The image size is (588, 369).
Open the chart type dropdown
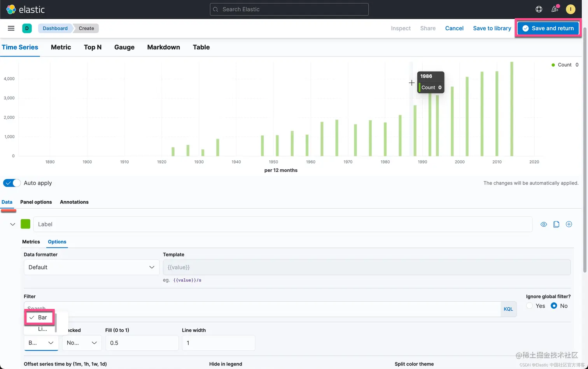[x=41, y=343]
